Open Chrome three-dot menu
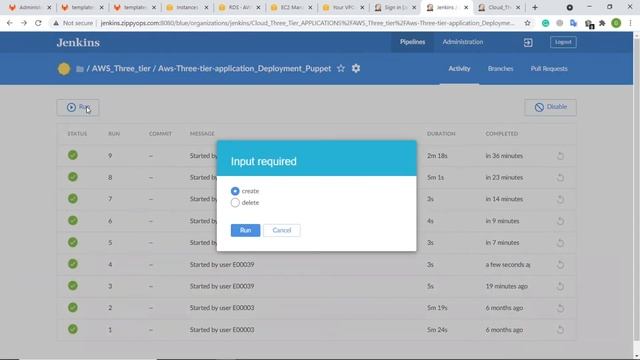 (630, 23)
